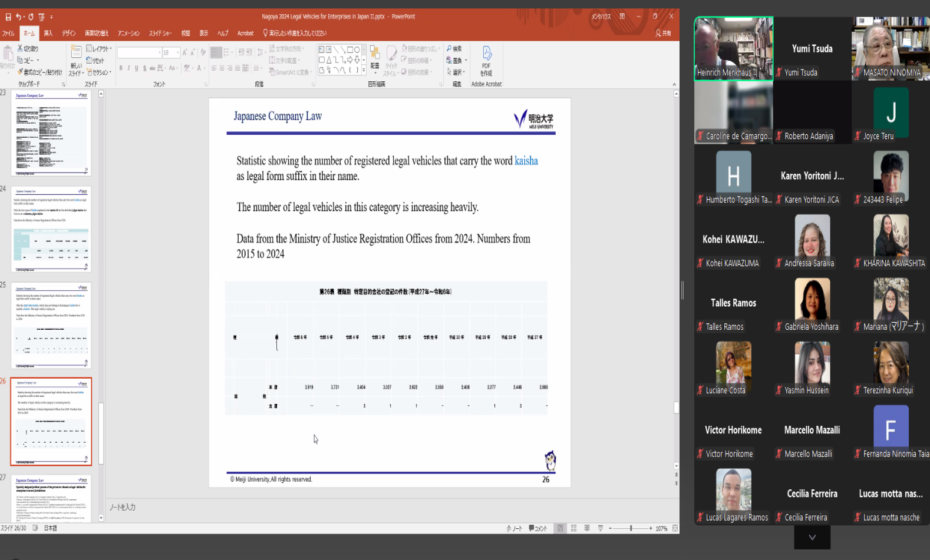Customize the quick access toolbar dropdown
This screenshot has height=560, width=930.
51,17
